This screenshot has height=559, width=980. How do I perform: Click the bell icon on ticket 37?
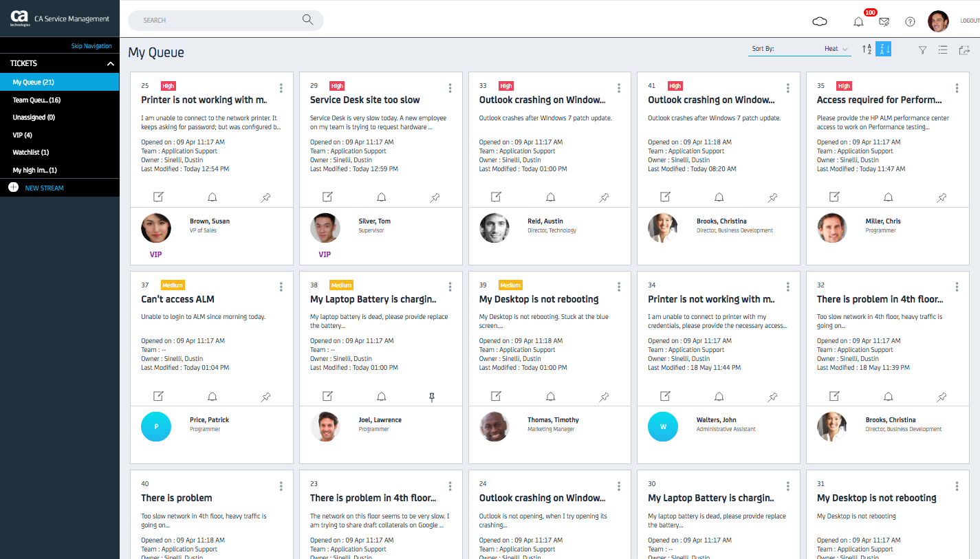[213, 396]
